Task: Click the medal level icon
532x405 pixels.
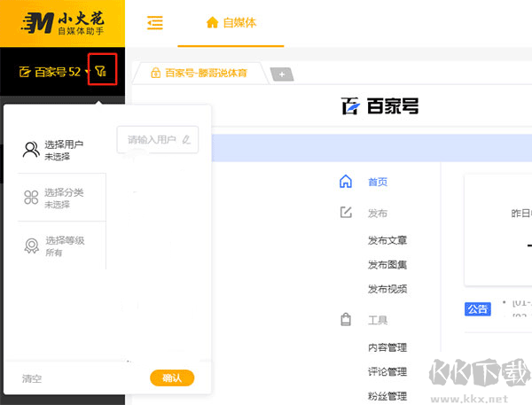Action: (32, 245)
